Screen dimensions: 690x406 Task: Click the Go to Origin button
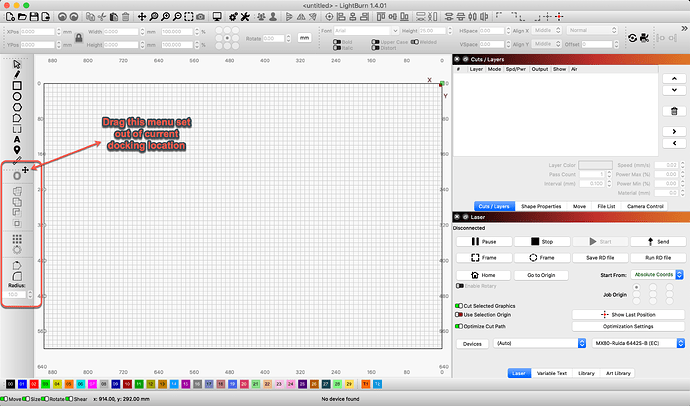(541, 275)
